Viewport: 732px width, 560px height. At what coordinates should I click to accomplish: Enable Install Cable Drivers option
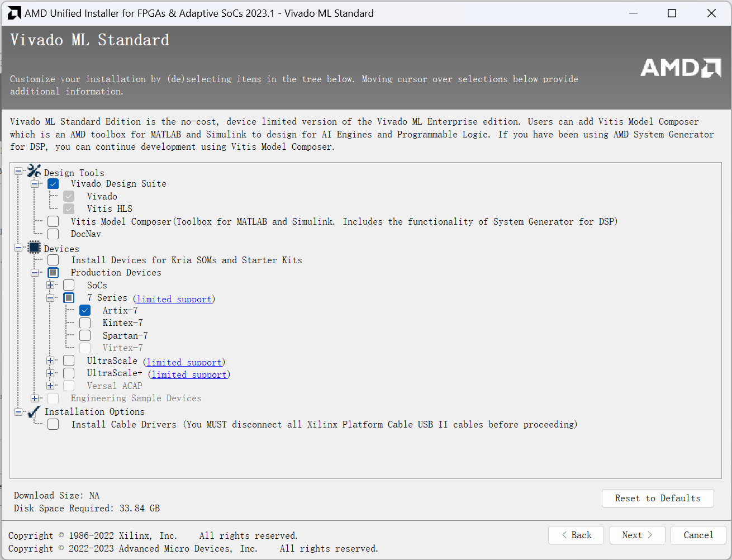pos(53,425)
